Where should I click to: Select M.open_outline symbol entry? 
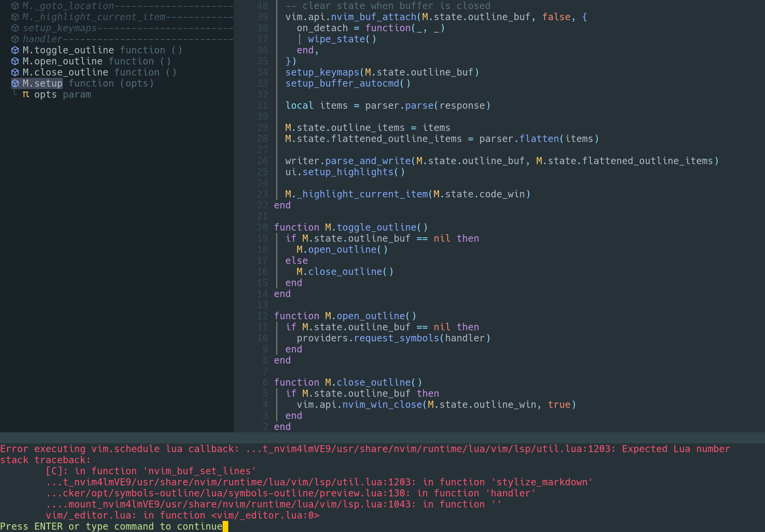[x=62, y=61]
